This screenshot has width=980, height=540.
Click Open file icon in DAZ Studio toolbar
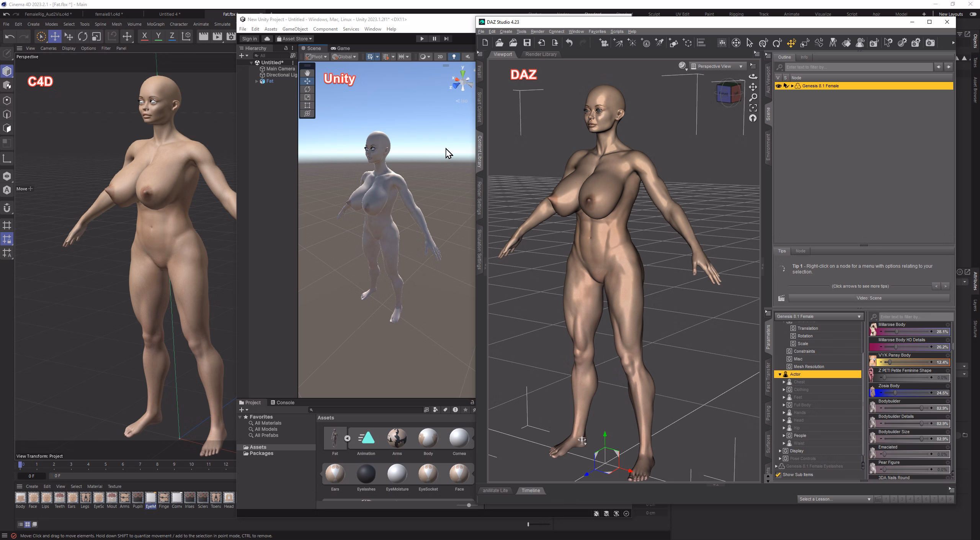tap(499, 43)
